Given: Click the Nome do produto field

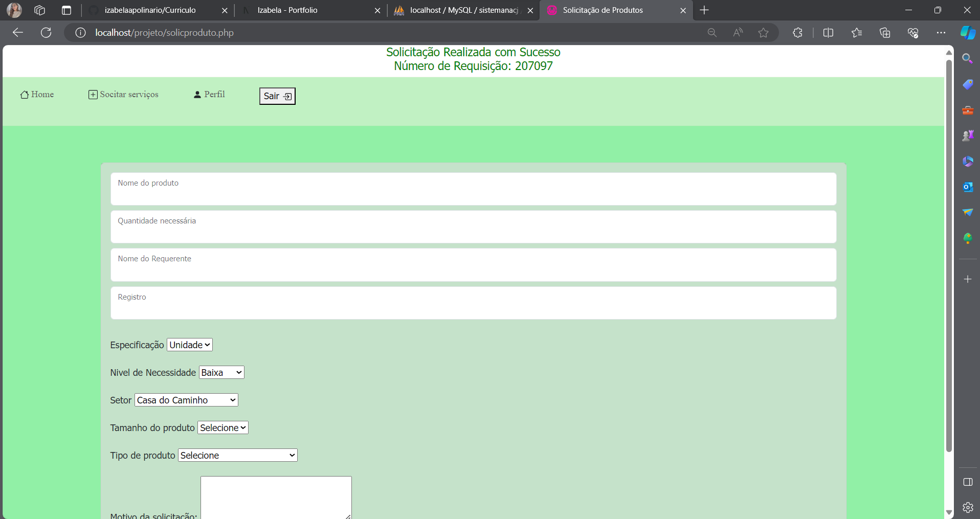Looking at the screenshot, I should coord(473,189).
